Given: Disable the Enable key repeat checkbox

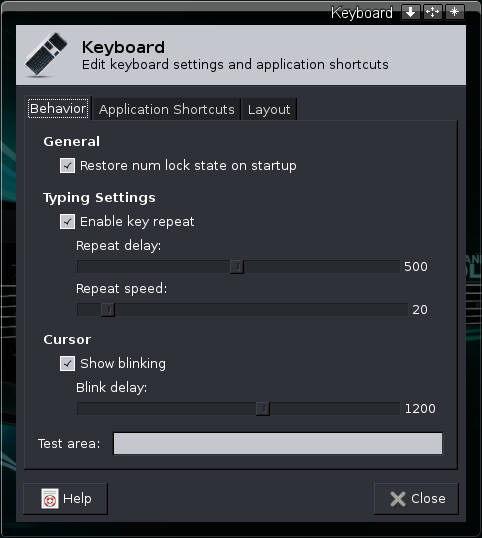Looking at the screenshot, I should (67, 222).
